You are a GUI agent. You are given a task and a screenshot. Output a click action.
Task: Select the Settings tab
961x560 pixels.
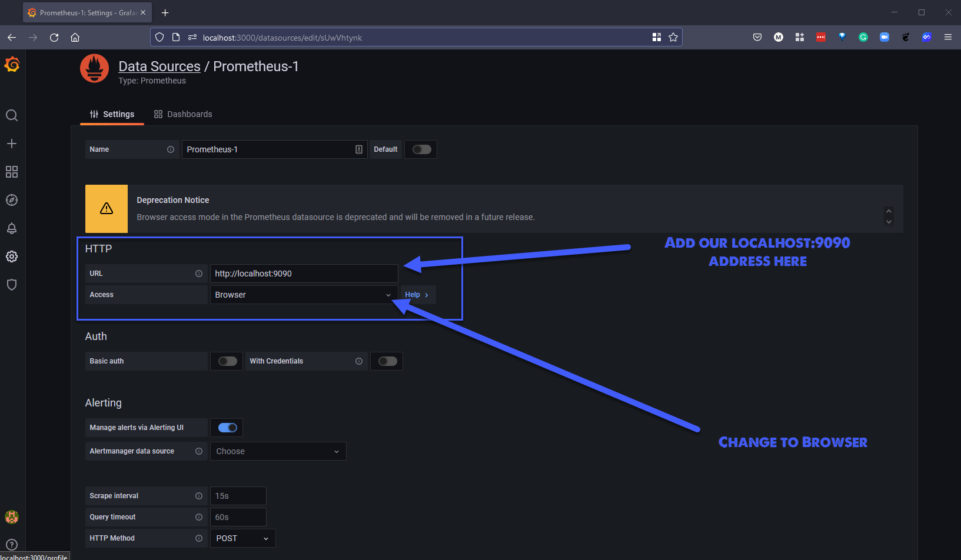112,114
